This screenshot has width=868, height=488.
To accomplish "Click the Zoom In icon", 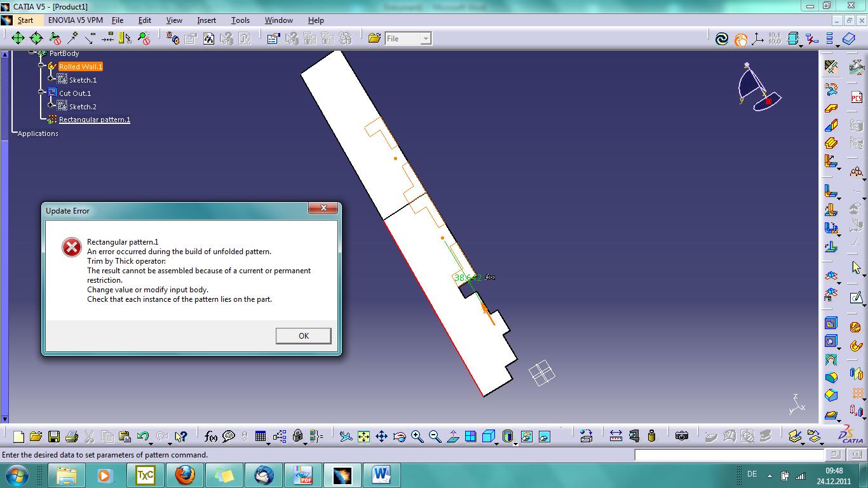I will pyautogui.click(x=417, y=437).
